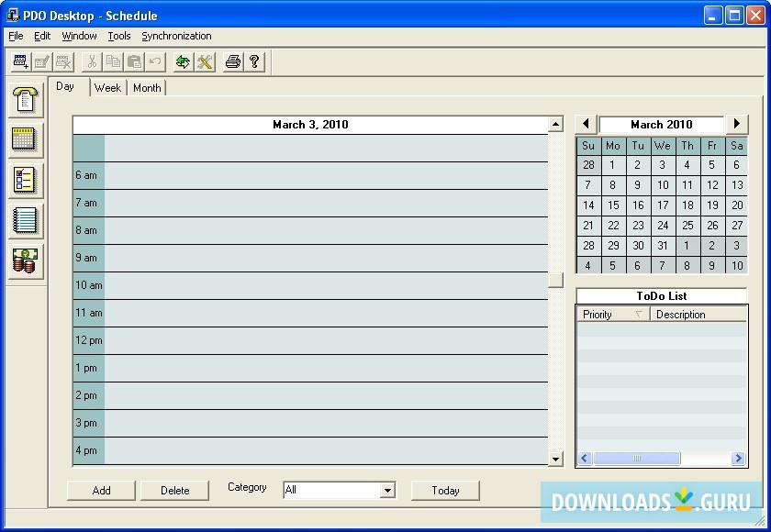Switch to the Week tab
Image resolution: width=771 pixels, height=532 pixels.
[x=107, y=87]
